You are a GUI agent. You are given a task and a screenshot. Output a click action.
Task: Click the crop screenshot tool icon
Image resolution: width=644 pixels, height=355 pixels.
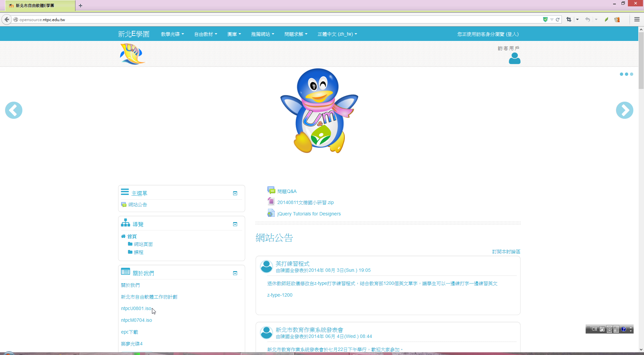click(x=569, y=19)
